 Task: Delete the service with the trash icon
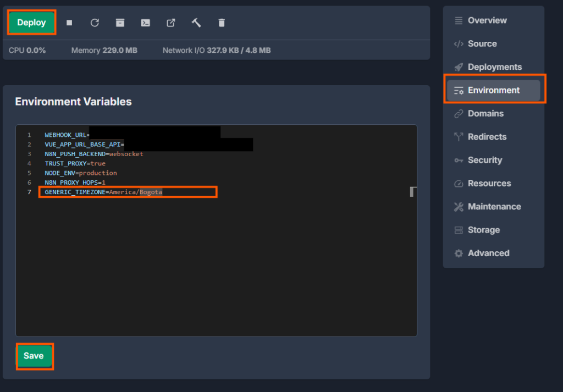click(x=222, y=23)
